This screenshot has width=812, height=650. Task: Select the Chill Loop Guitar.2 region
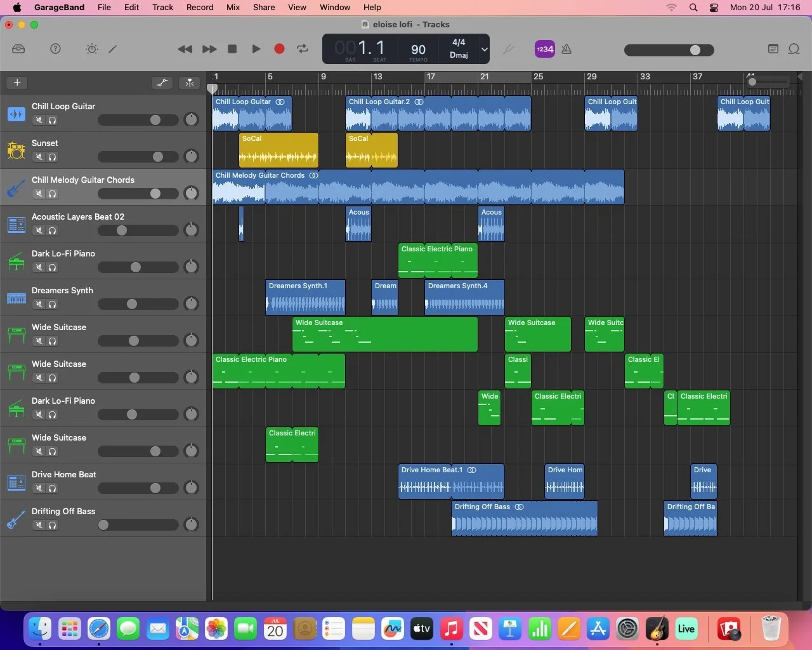[438, 114]
